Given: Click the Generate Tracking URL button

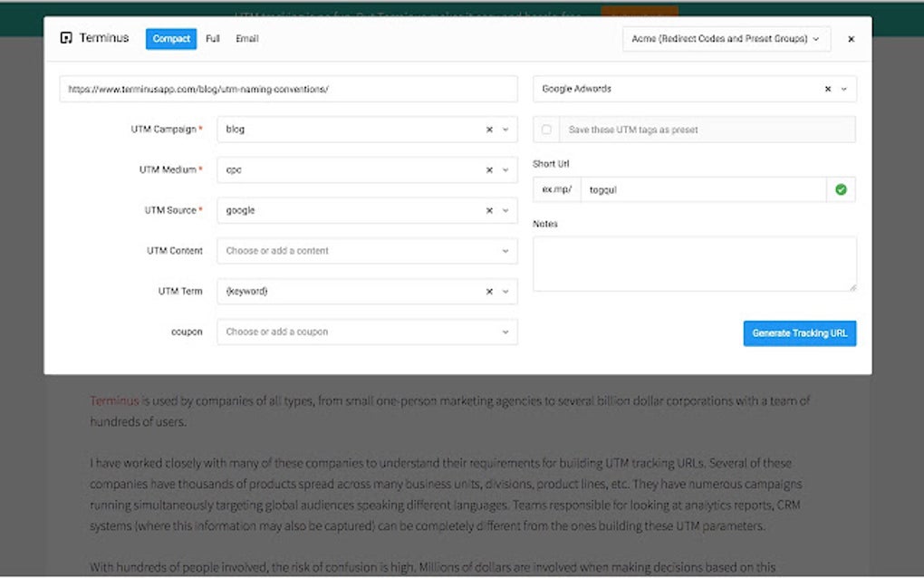Looking at the screenshot, I should pos(799,332).
